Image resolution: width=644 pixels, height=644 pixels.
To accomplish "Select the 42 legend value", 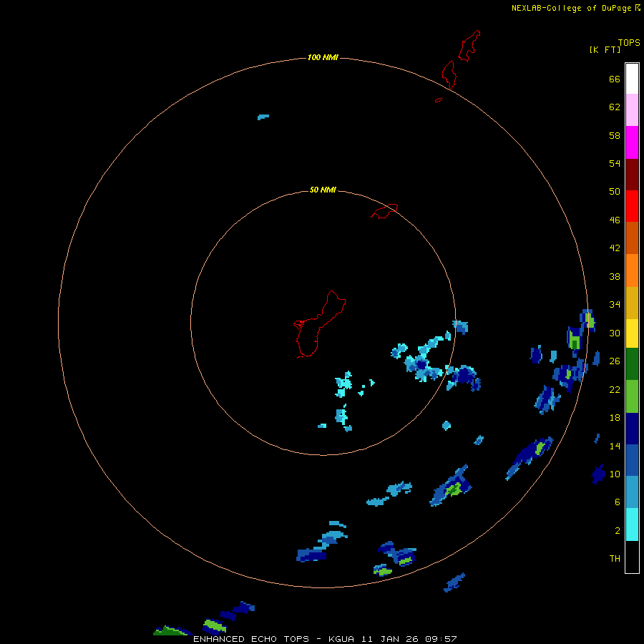I will click(x=615, y=248).
